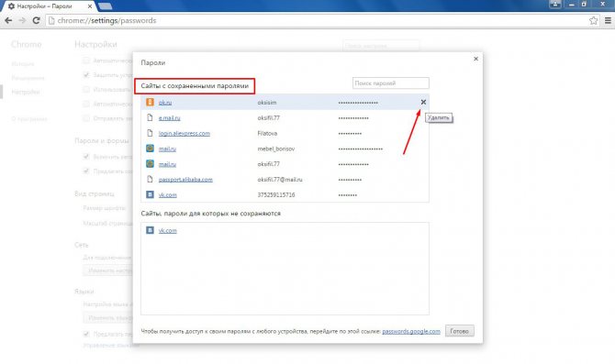
Task: Reload the page with refresh icon
Action: click(36, 20)
